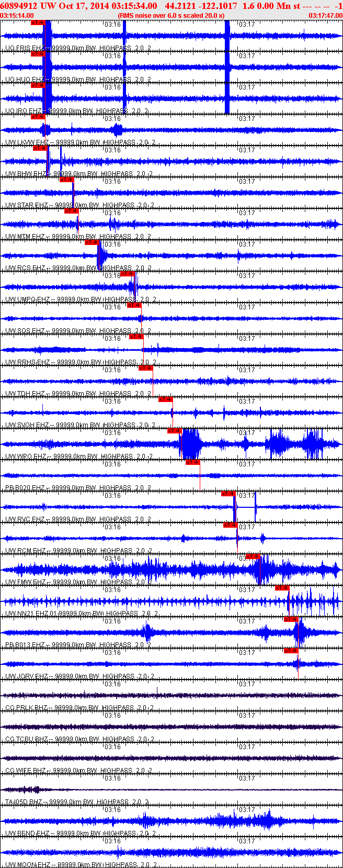Image resolution: width=343 pixels, height=868 pixels.
Task: Select the red pick marker on UW STAR trace
Action: click(x=66, y=180)
